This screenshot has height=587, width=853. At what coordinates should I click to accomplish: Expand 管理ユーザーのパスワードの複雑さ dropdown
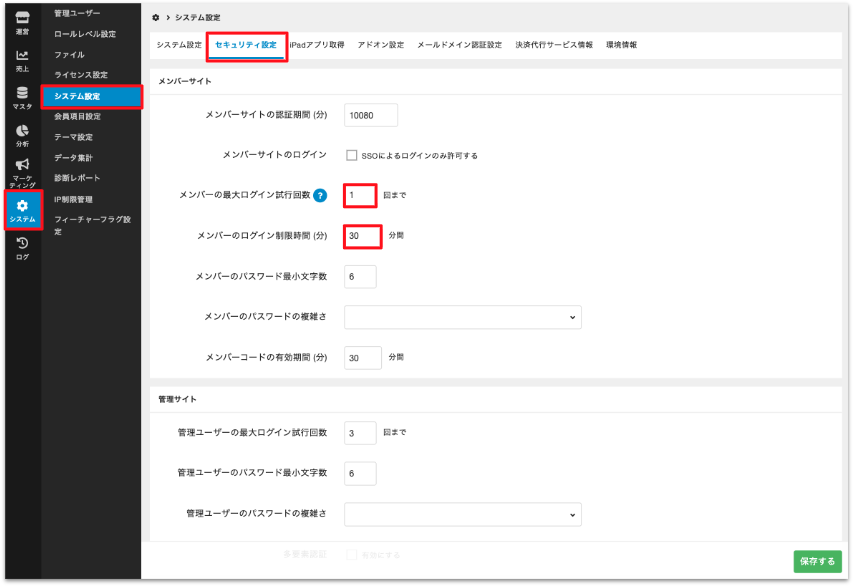462,514
